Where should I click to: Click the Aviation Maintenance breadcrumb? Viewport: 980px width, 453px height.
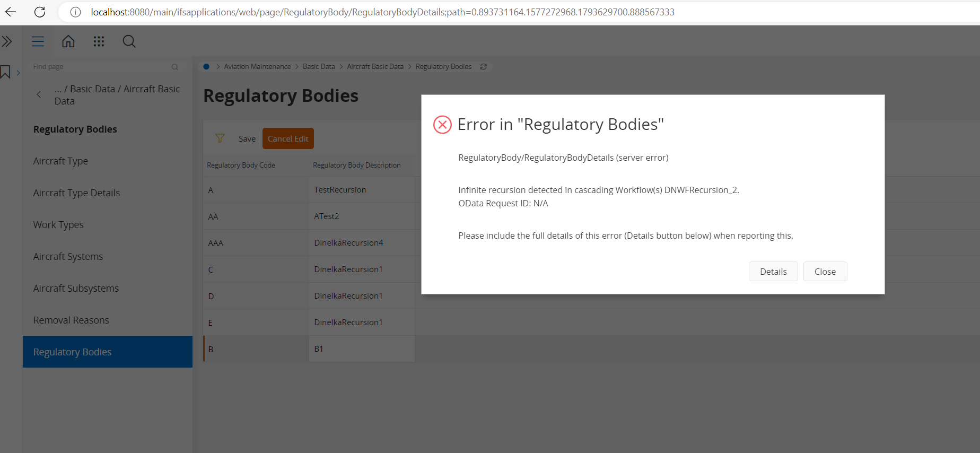tap(257, 67)
